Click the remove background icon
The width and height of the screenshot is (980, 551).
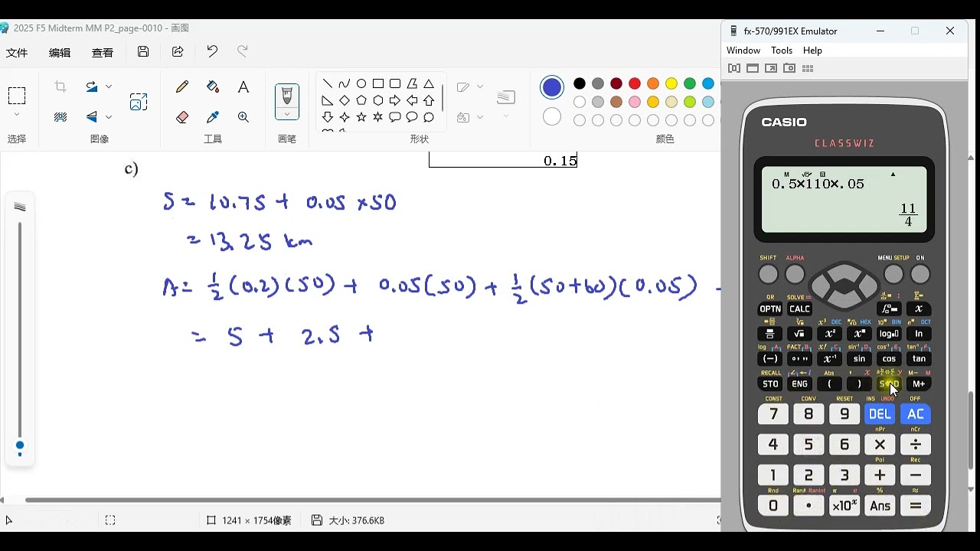click(60, 117)
